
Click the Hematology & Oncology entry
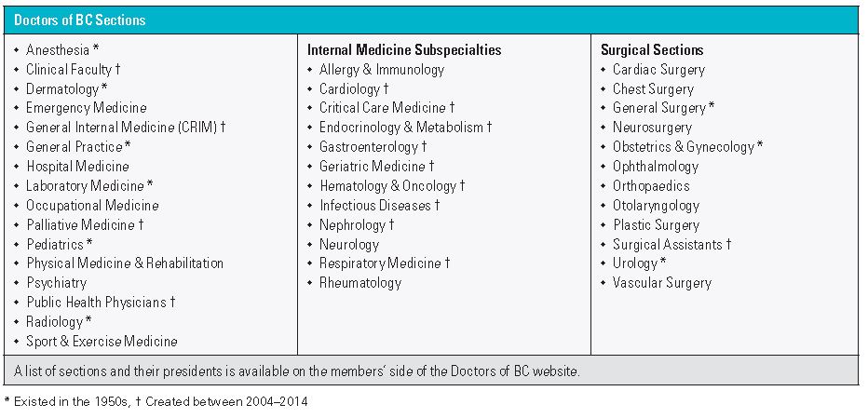coord(387,186)
